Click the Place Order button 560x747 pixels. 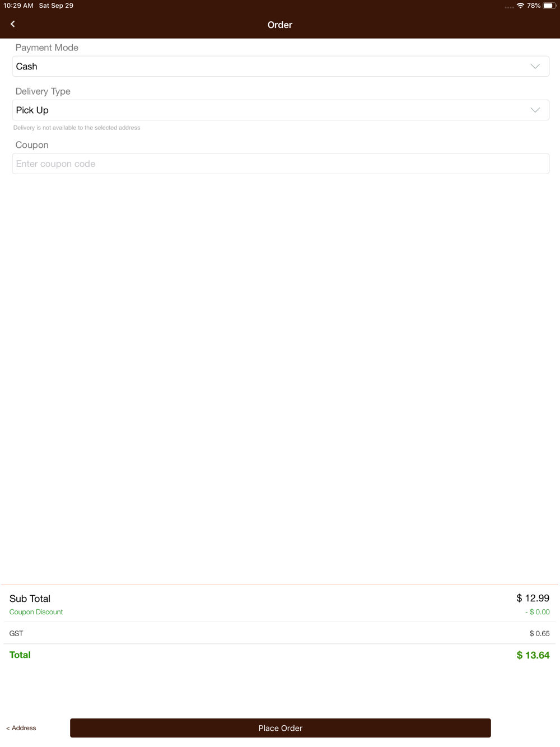pos(281,728)
